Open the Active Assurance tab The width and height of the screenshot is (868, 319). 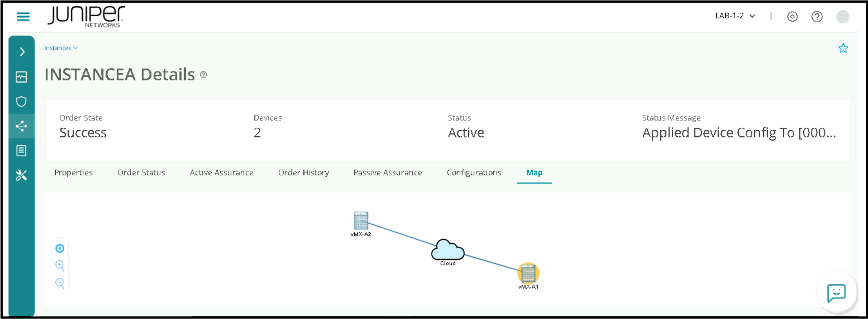(221, 172)
